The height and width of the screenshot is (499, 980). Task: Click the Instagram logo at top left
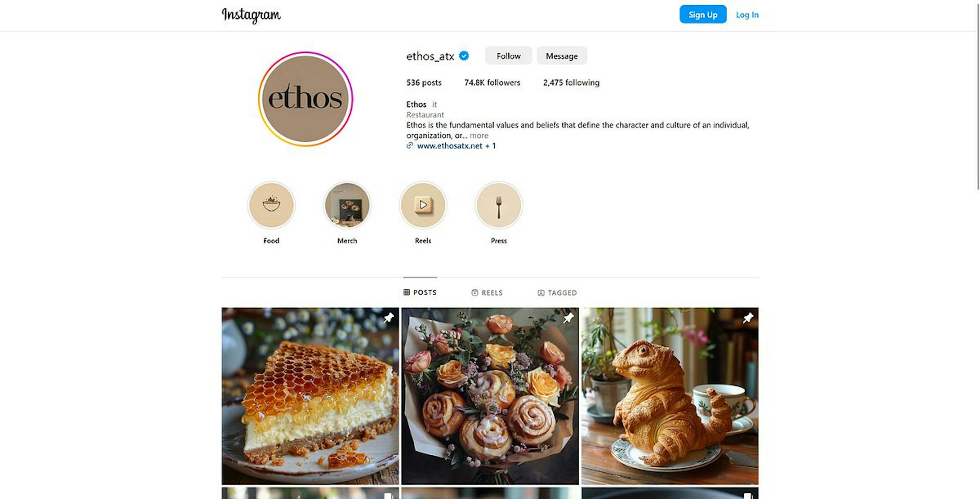point(251,15)
